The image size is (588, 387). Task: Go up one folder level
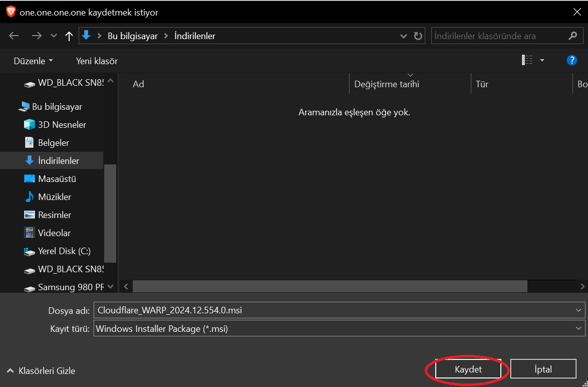tap(69, 36)
